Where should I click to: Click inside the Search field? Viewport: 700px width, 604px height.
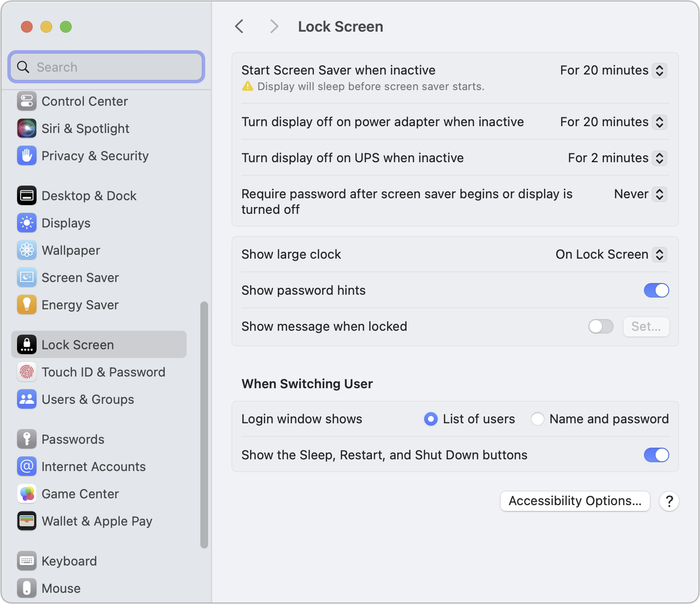[x=106, y=67]
